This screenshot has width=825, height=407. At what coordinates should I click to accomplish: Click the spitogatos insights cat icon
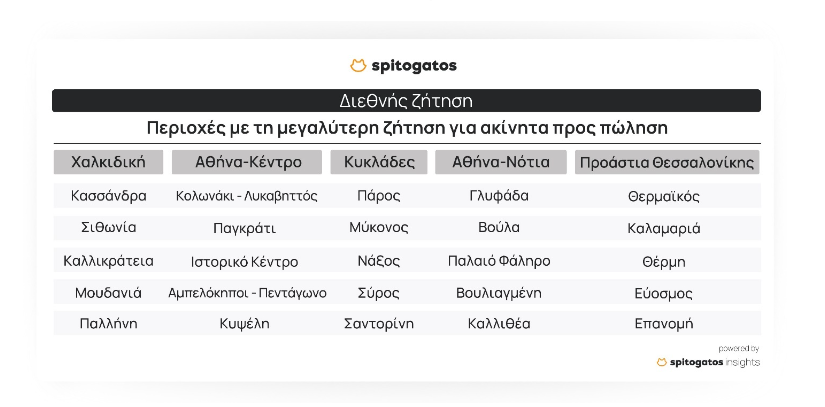coord(661,362)
